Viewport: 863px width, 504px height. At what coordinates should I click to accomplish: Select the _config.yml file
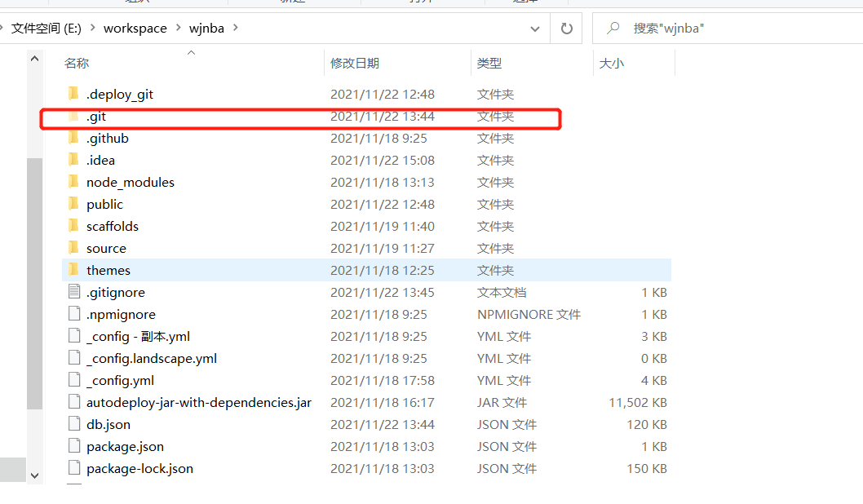tap(120, 380)
